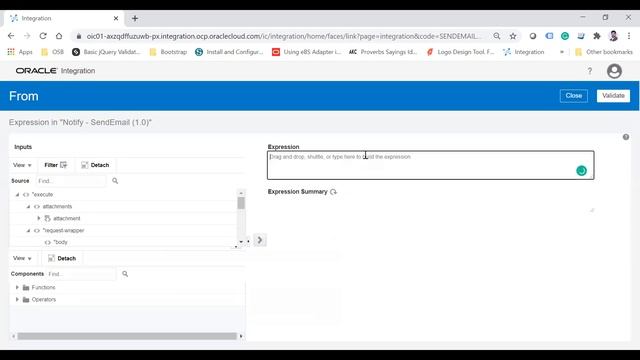Expand the attachment tree node
640x360 pixels.
click(39, 218)
